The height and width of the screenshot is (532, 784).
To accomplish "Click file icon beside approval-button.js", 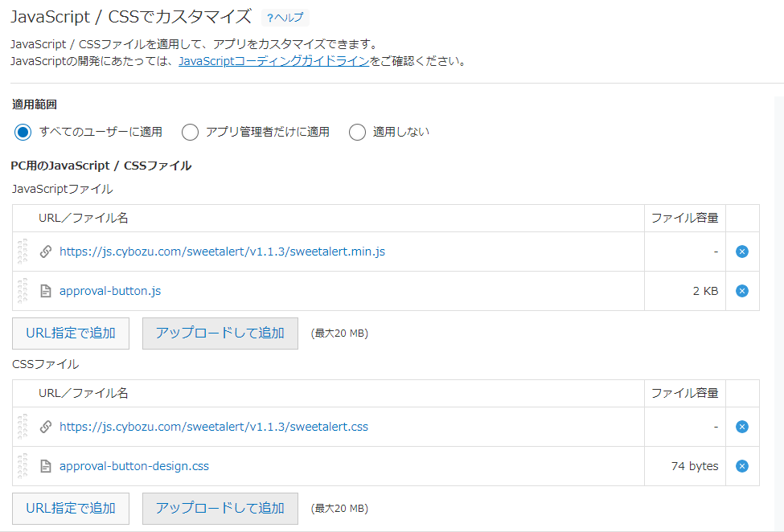I will click(46, 291).
